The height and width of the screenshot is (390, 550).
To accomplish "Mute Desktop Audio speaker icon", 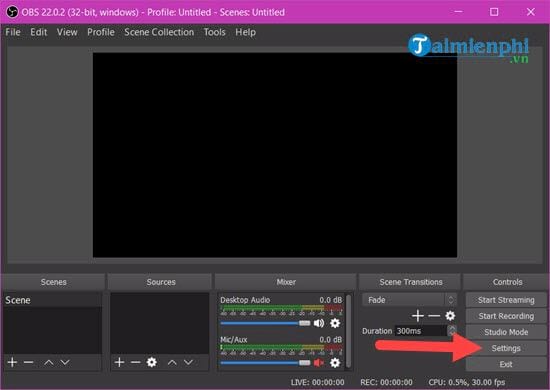I will pos(319,323).
